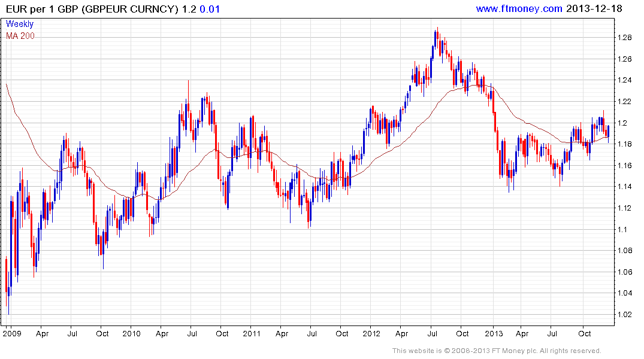Click the '1.12' price axis label
The height and width of the screenshot is (359, 644).
coord(624,208)
